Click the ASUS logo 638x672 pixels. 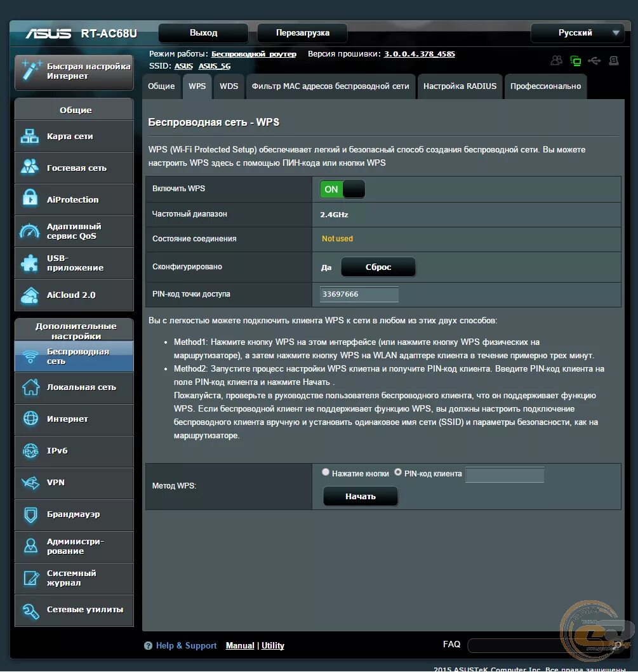pyautogui.click(x=48, y=34)
